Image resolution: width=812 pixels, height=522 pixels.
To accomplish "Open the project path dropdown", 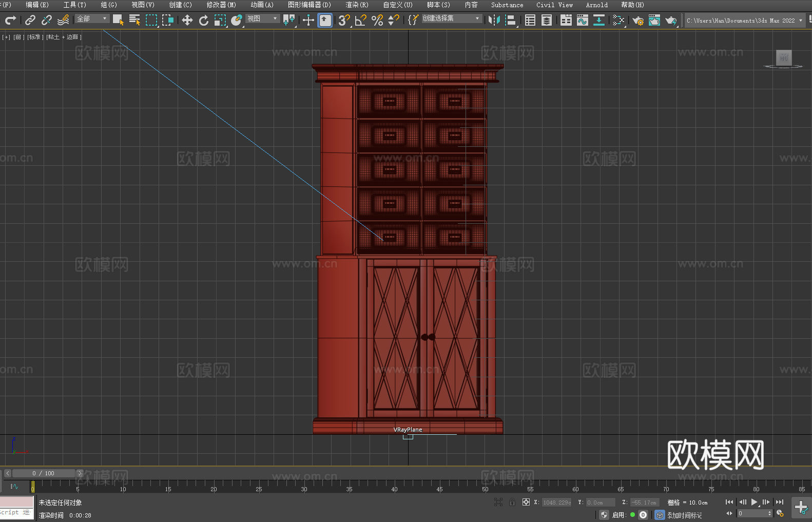I will 744,21.
